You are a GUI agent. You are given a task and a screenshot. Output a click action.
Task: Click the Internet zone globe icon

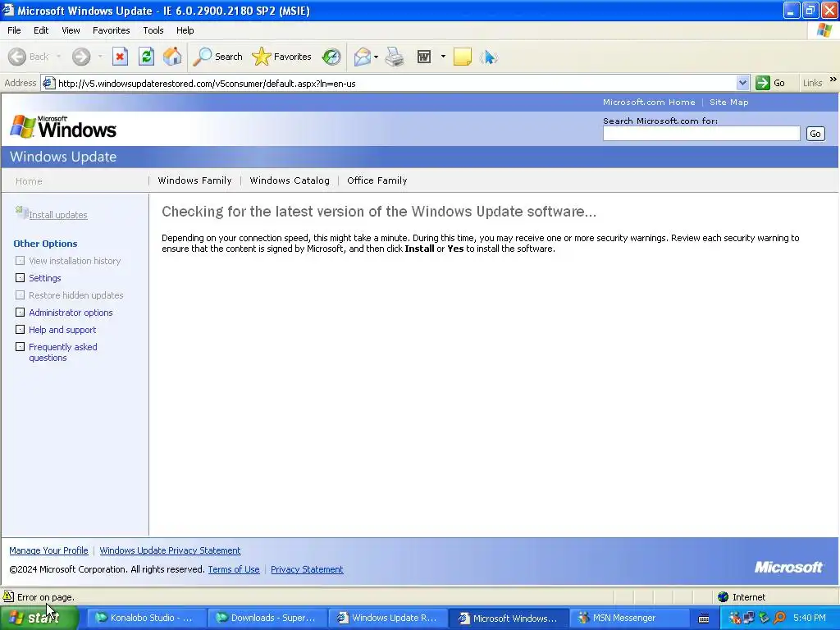tap(724, 597)
